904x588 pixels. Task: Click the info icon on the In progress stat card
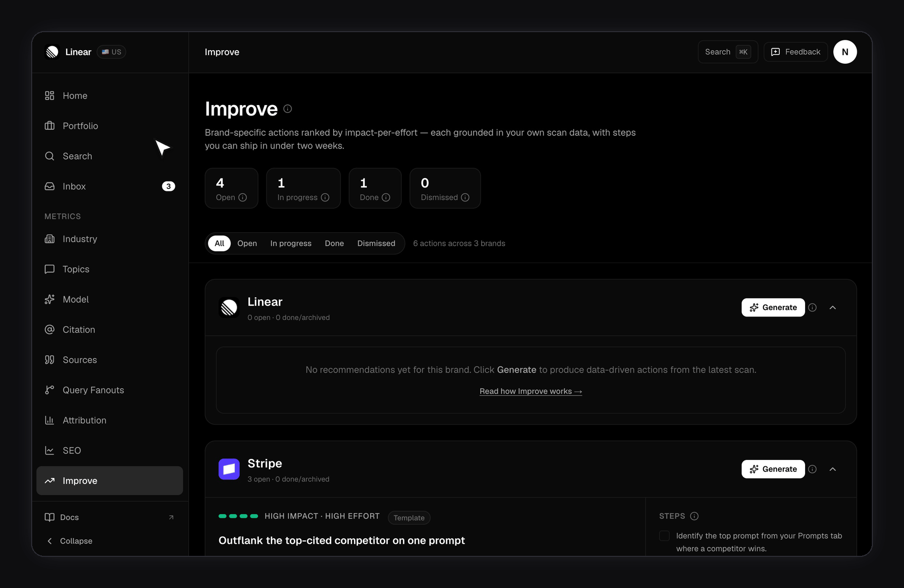tap(325, 198)
